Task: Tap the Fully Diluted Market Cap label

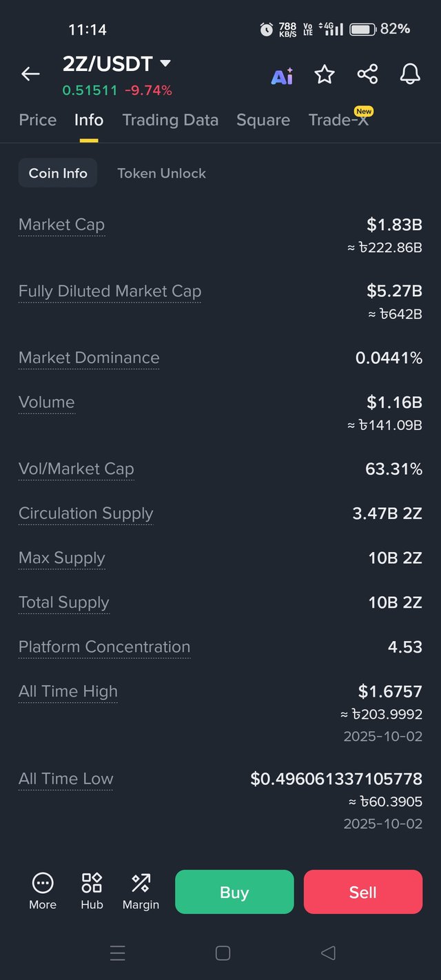Action: tap(110, 291)
